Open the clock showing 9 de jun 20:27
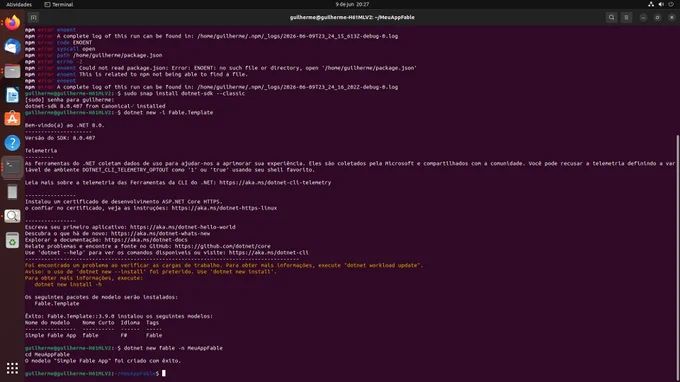This screenshot has width=680, height=382. 352,4
